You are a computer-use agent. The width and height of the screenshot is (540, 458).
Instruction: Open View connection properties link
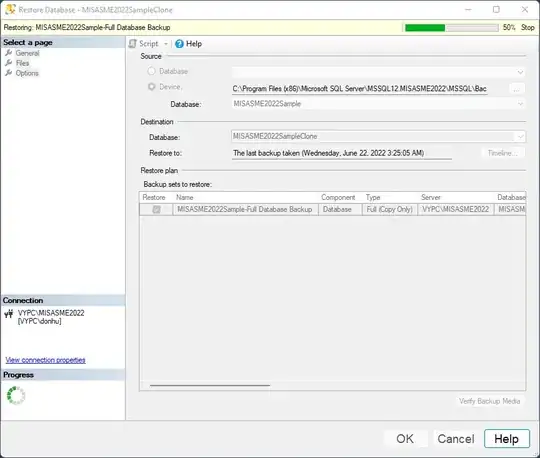coord(45,360)
